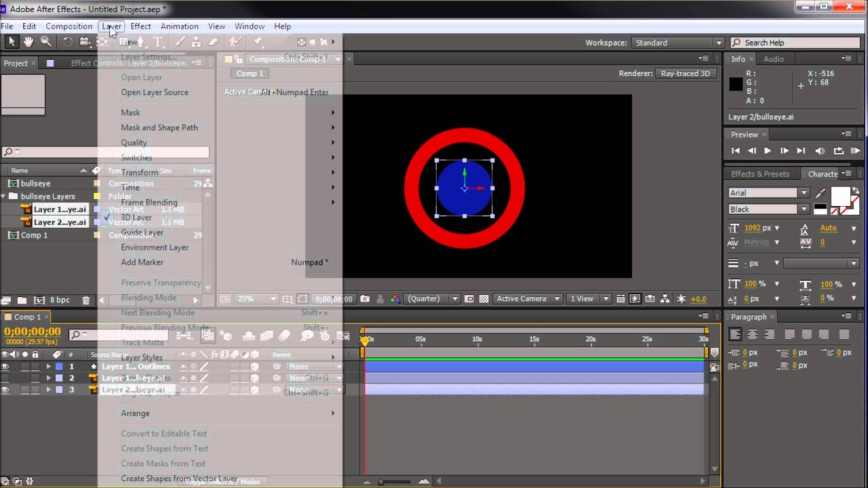
Task: Toggle the transparency grid checkerboard
Action: click(x=484, y=299)
